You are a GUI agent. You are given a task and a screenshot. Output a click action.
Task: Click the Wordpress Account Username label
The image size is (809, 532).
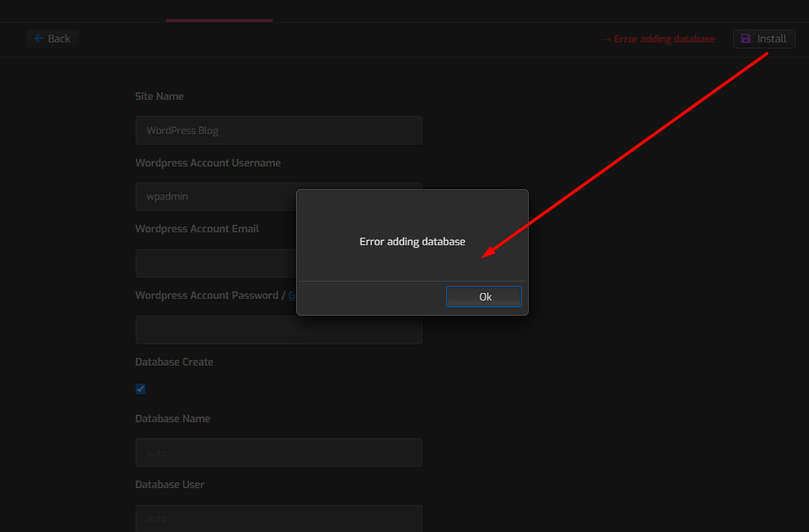[x=208, y=163]
